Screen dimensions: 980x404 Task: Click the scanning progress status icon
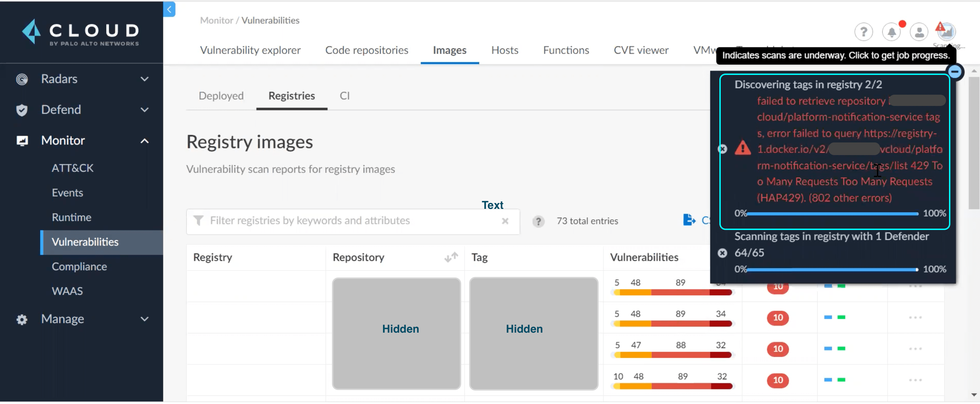coord(946,31)
